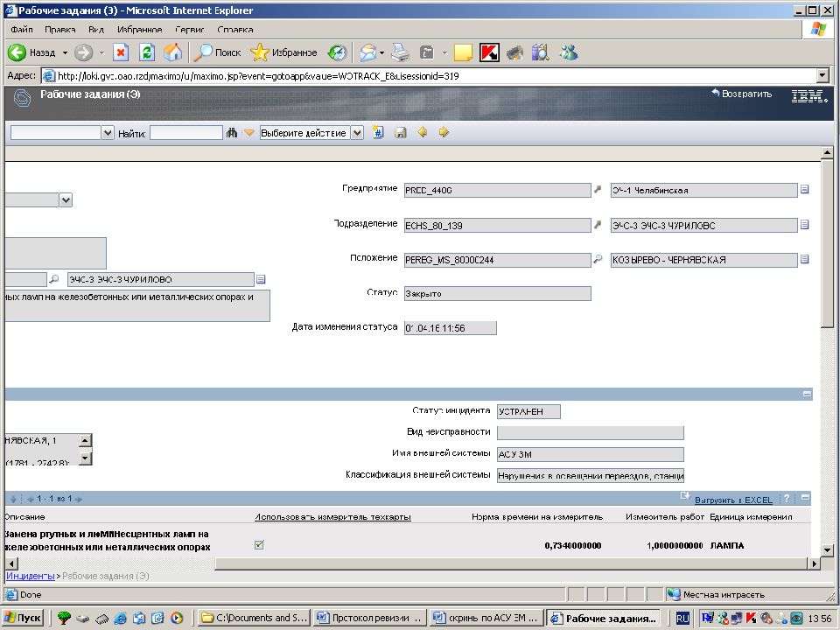The width and height of the screenshot is (840, 630).
Task: Click the Инциденты breadcrumb link
Action: pos(30,576)
